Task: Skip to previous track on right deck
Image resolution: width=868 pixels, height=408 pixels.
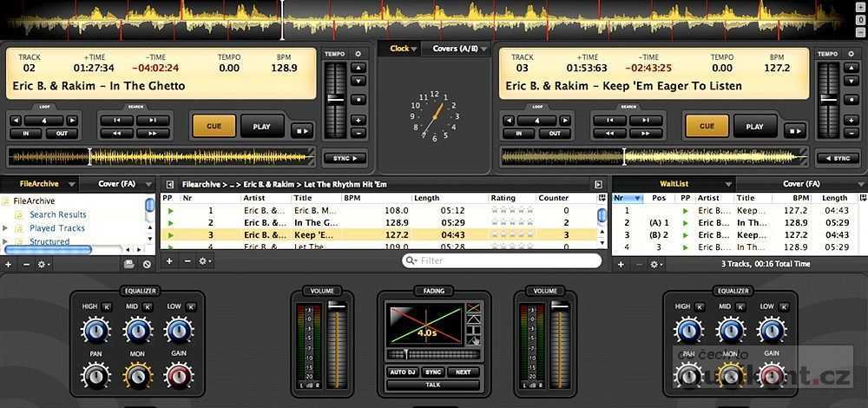Action: (x=609, y=120)
